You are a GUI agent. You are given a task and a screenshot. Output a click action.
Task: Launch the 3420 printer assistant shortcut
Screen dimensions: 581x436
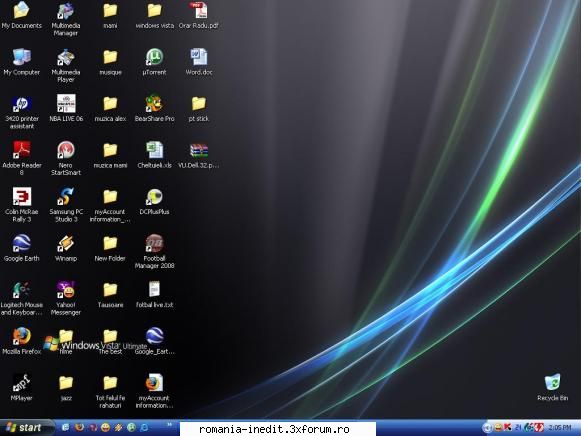pos(21,112)
